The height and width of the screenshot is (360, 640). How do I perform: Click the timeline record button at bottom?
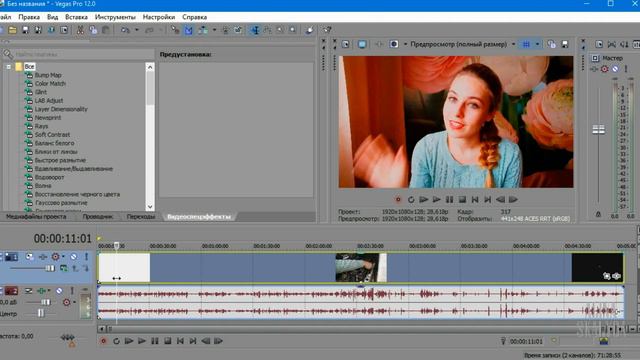point(103,341)
